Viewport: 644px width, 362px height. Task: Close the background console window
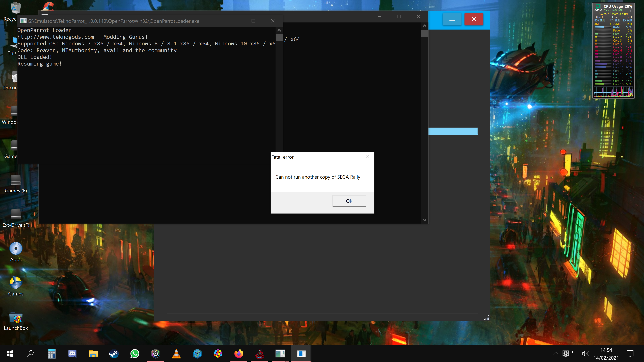click(418, 16)
